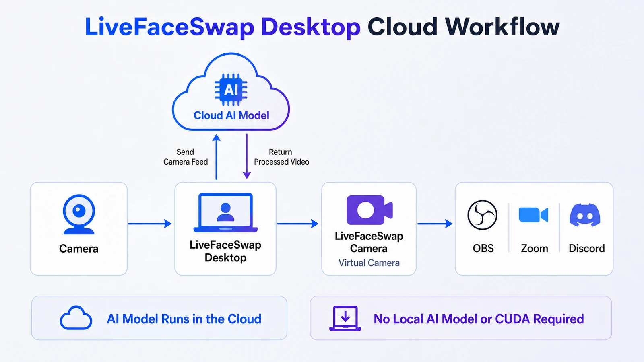Click the OBS logo icon
The image size is (644, 362).
pyautogui.click(x=482, y=215)
